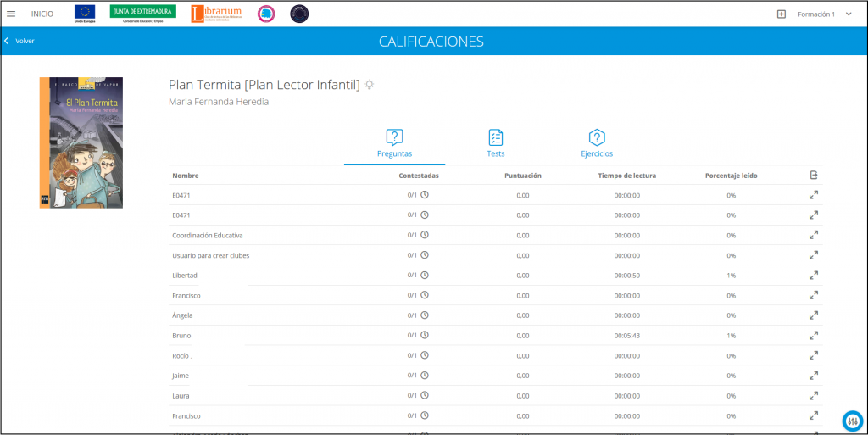Click the Contestadas column header
The image size is (868, 435).
tap(419, 176)
